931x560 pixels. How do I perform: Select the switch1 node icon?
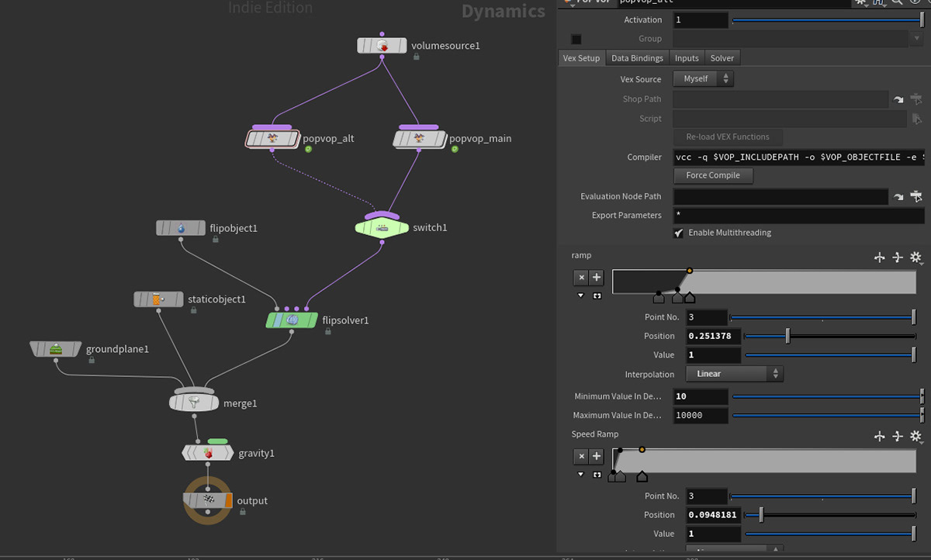click(x=381, y=227)
